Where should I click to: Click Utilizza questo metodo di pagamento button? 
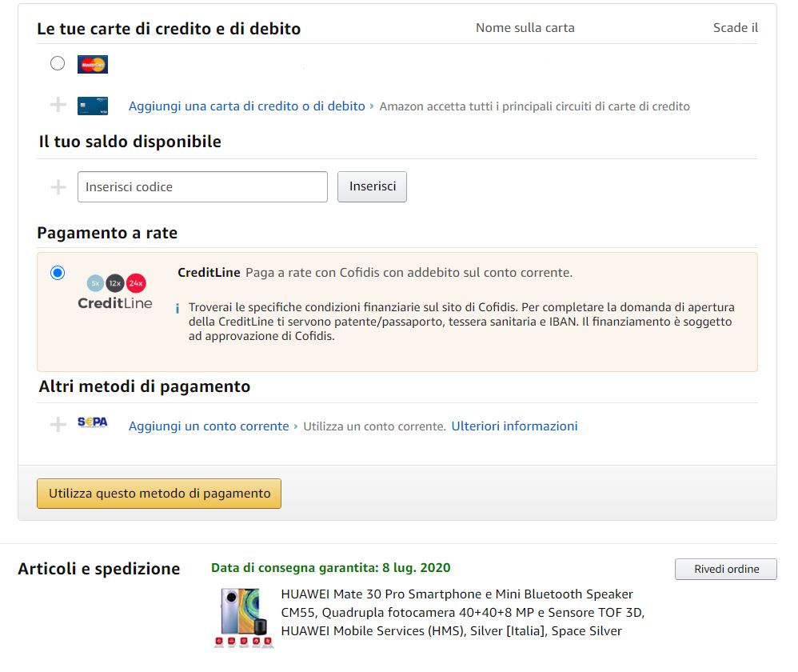pos(159,494)
